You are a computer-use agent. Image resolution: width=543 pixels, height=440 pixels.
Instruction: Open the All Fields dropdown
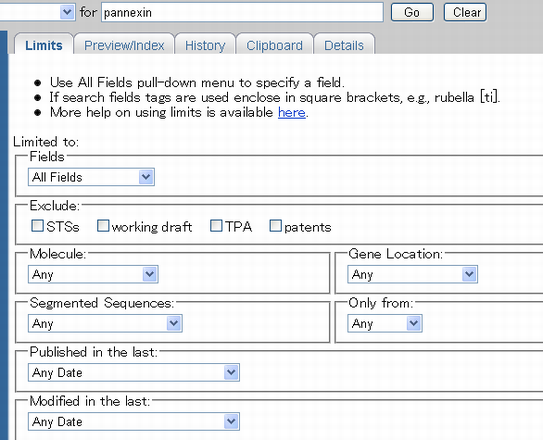91,177
